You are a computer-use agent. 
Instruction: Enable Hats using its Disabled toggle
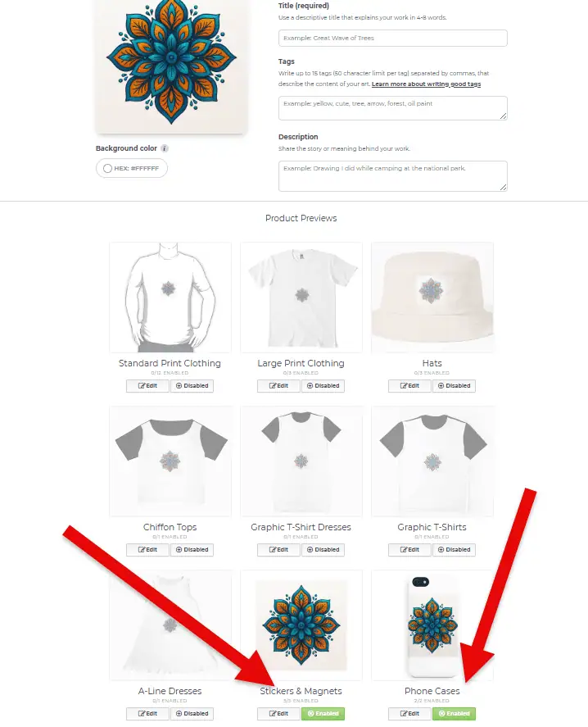click(454, 386)
